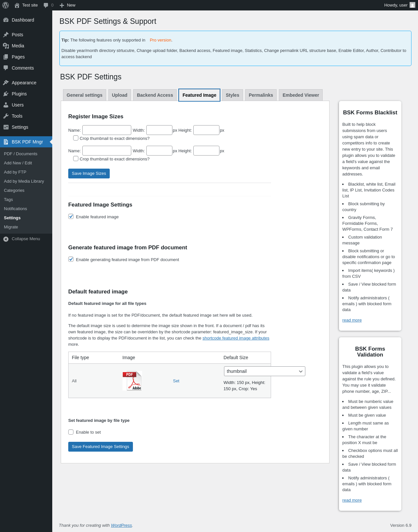Click the Set link for default image
The image size is (418, 532).
(176, 381)
